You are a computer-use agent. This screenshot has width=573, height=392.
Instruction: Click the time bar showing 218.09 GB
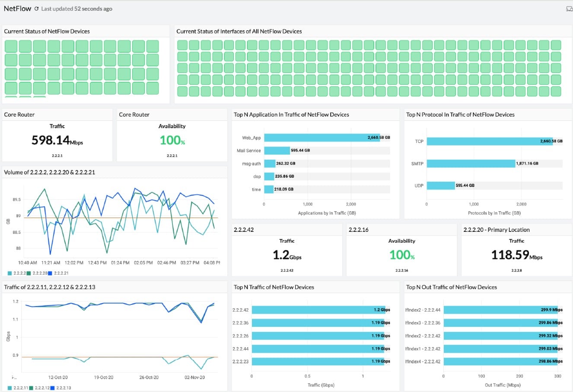click(269, 189)
